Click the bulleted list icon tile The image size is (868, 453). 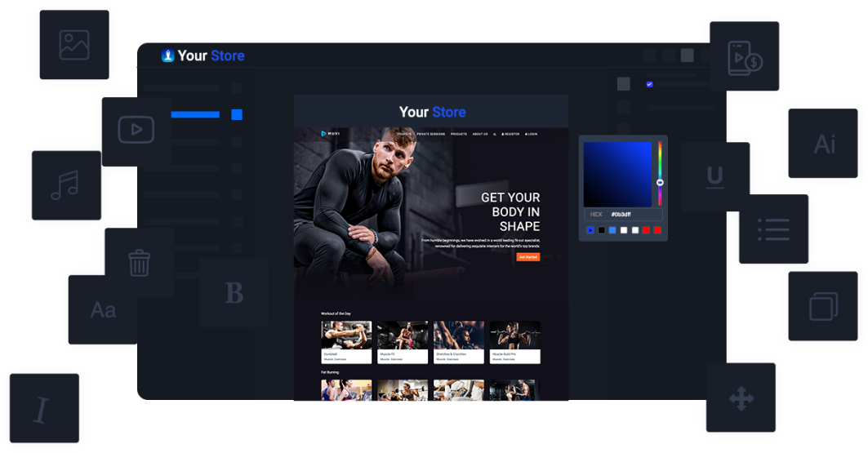[x=772, y=229]
